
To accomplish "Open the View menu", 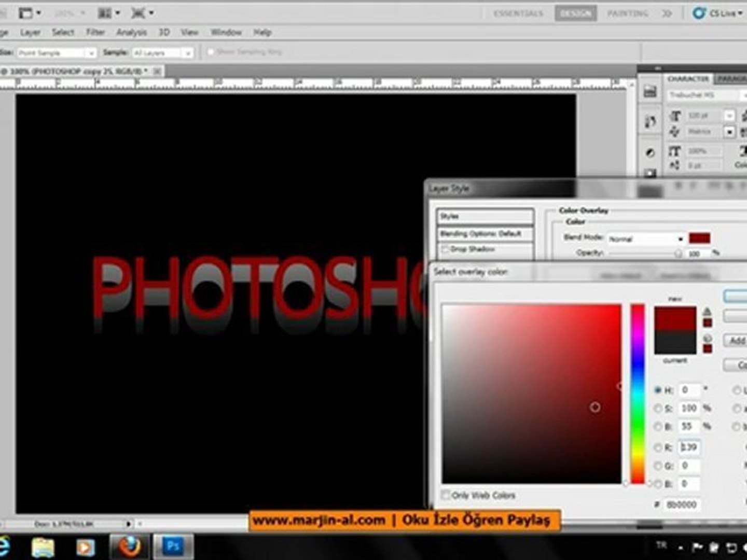I will pos(189,32).
